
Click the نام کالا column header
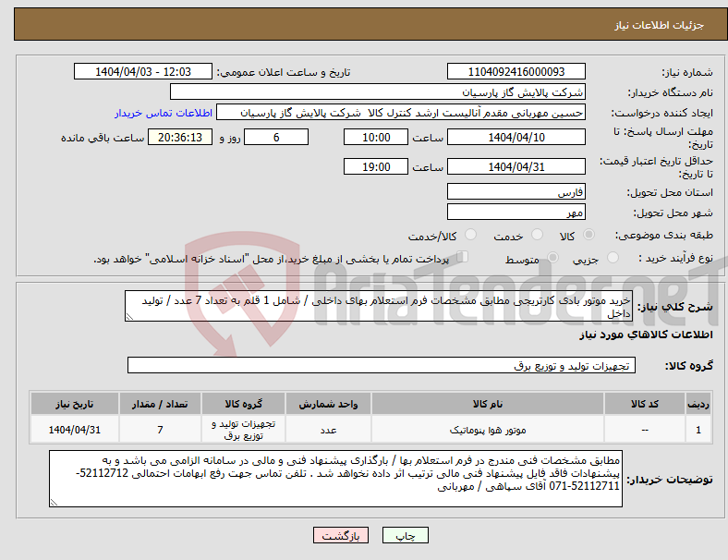pos(488,404)
